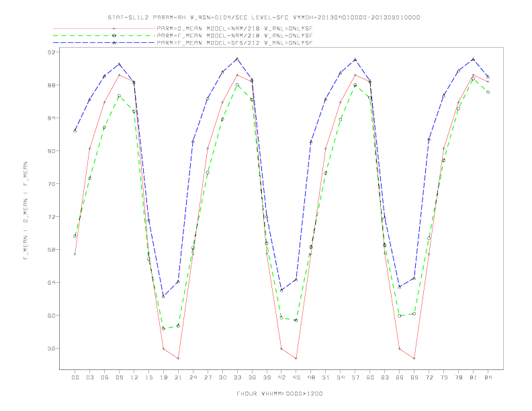
Task: Click x-axis forecast hour label 33
Action: pyautogui.click(x=237, y=377)
